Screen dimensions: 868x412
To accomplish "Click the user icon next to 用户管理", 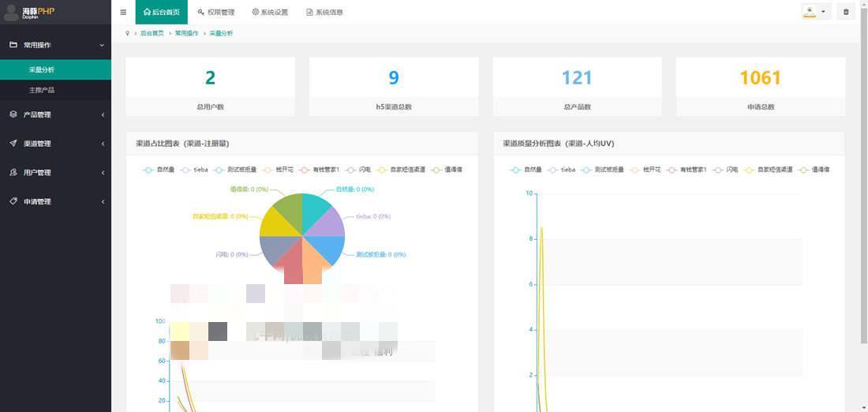I will (13, 172).
